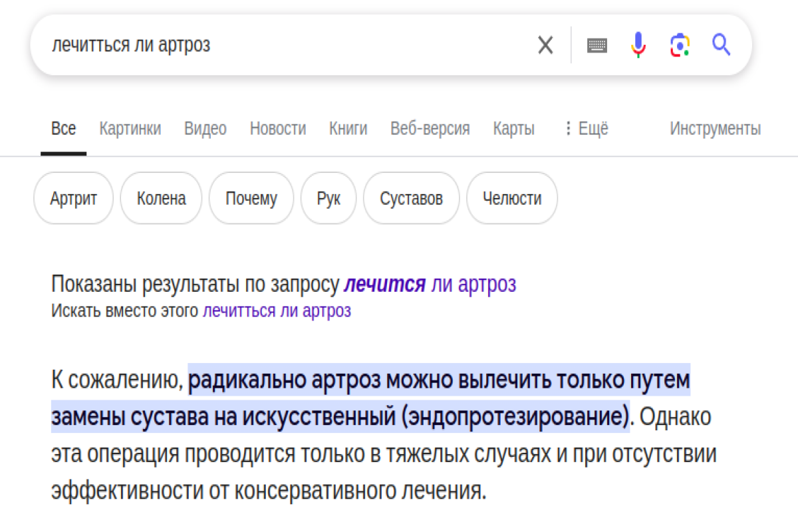Click corrected query link лечится ли артроз
This screenshot has height=532, width=798.
430,284
